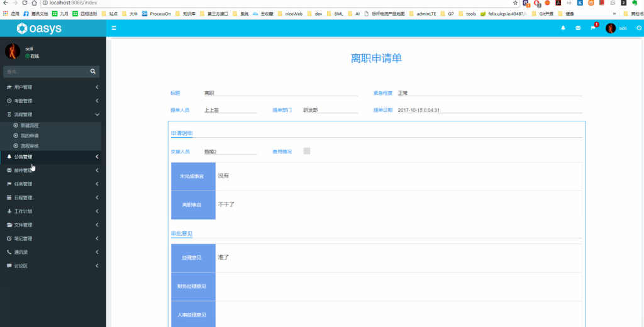
Task: Open the soli user avatar in the header
Action: coord(611,28)
